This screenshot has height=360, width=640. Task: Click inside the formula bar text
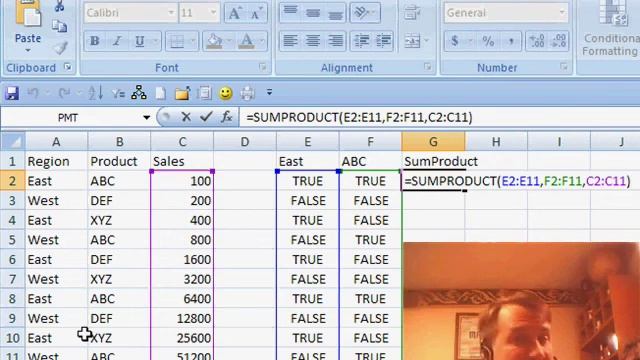click(x=359, y=118)
